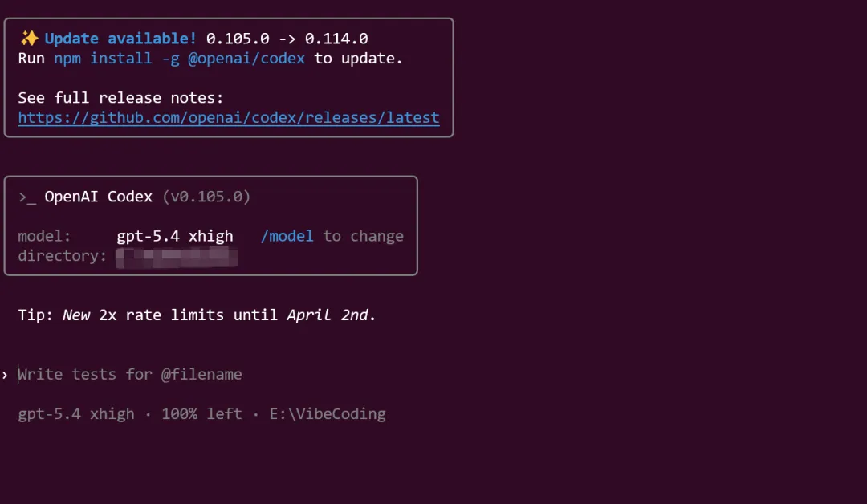The height and width of the screenshot is (504, 867).
Task: Open the GitHub codex releases link
Action: point(229,118)
